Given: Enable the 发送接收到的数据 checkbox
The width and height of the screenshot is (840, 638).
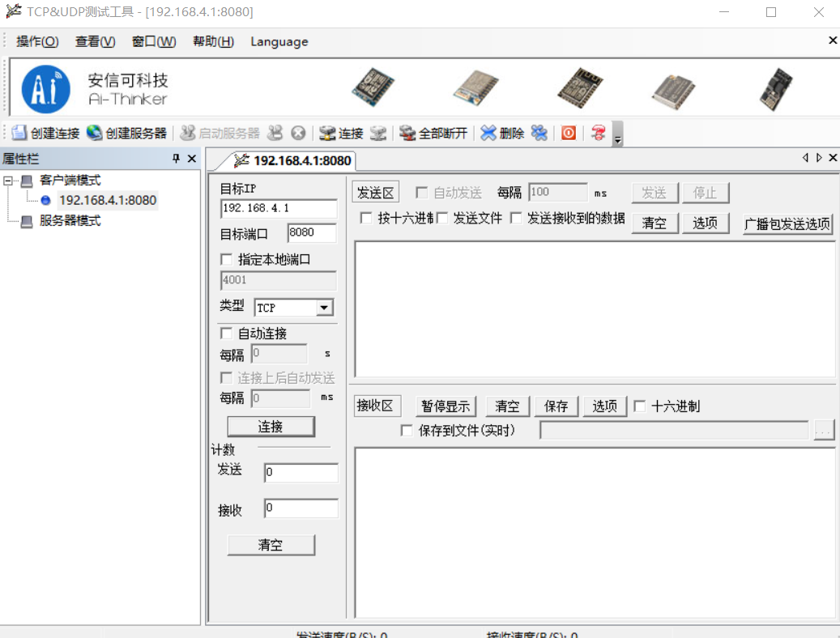Looking at the screenshot, I should pos(516,218).
